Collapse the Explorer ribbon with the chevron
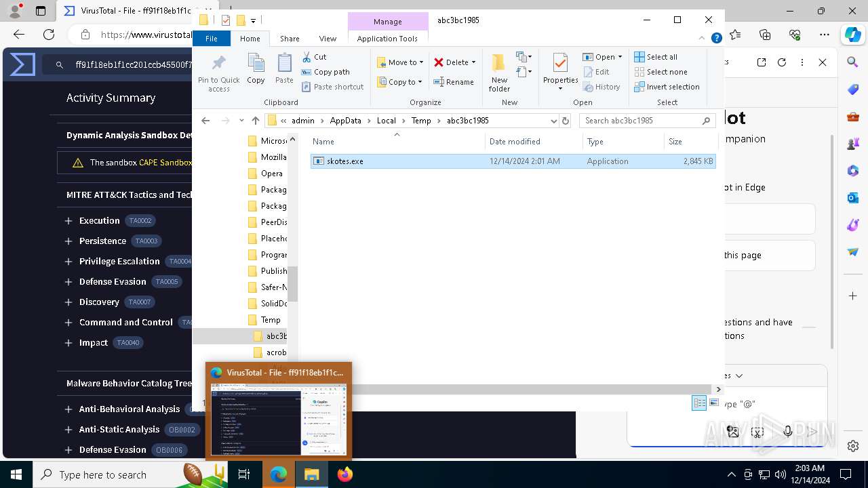Screen dimensions: 868x488 coord(703,39)
